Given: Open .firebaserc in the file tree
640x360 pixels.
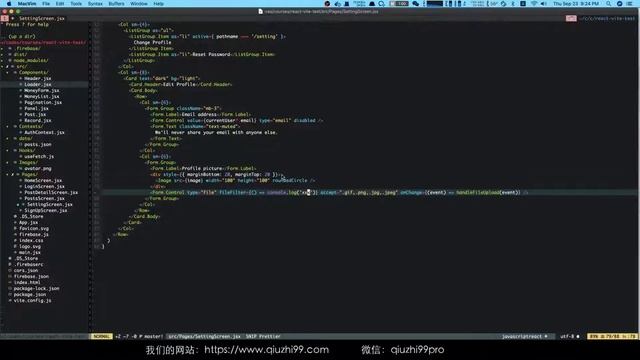Looking at the screenshot, I should (28, 264).
